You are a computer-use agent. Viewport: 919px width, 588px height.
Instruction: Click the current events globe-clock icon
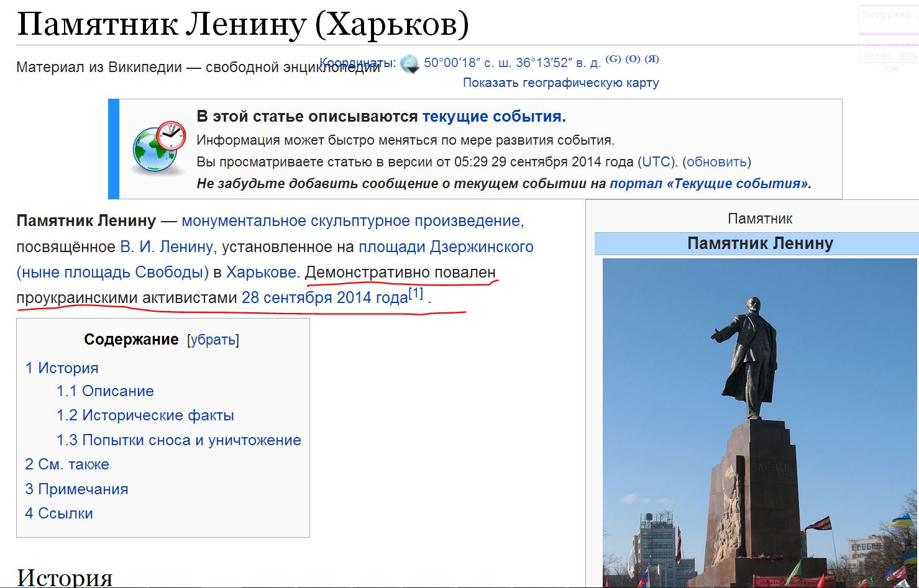[159, 148]
